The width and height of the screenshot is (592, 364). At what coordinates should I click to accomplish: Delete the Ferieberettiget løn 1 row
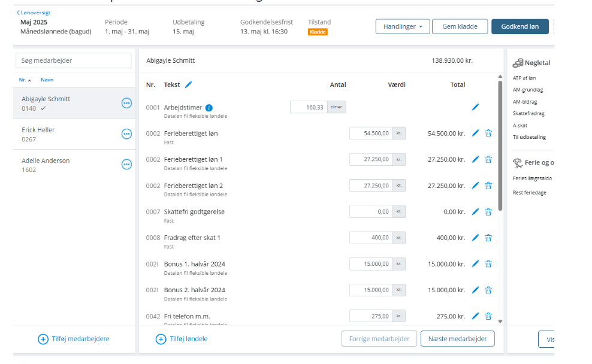pos(488,159)
